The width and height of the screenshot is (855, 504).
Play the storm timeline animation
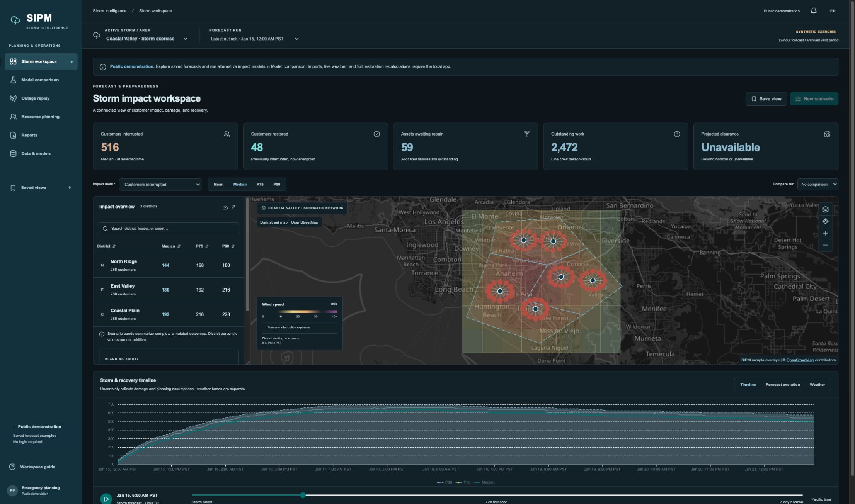point(106,499)
